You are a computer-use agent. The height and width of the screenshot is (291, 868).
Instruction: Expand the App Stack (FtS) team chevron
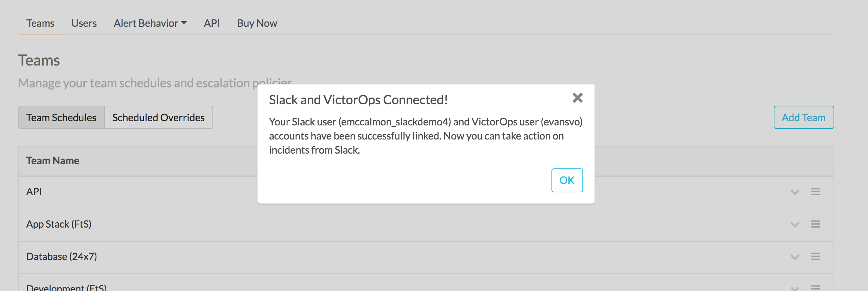(795, 224)
